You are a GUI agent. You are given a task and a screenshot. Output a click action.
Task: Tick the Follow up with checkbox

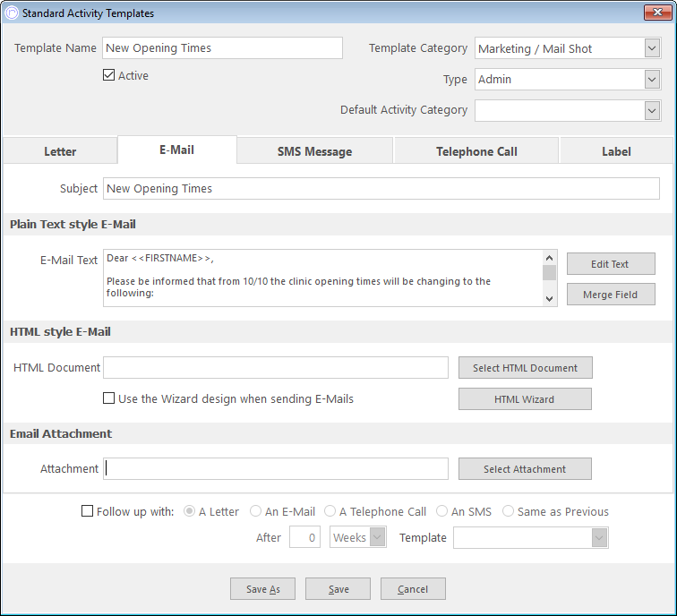click(87, 511)
